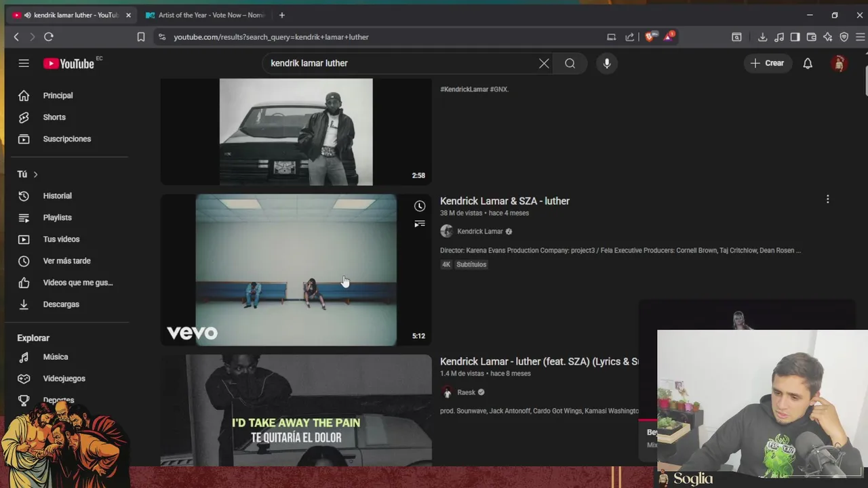
Task: Open the tab search icon in toolbar
Action: point(736,37)
